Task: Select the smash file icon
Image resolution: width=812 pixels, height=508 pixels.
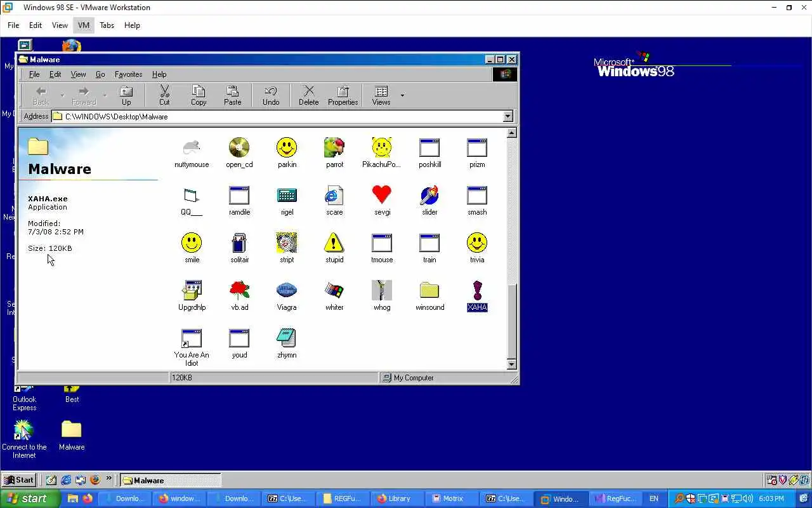Action: click(477, 195)
